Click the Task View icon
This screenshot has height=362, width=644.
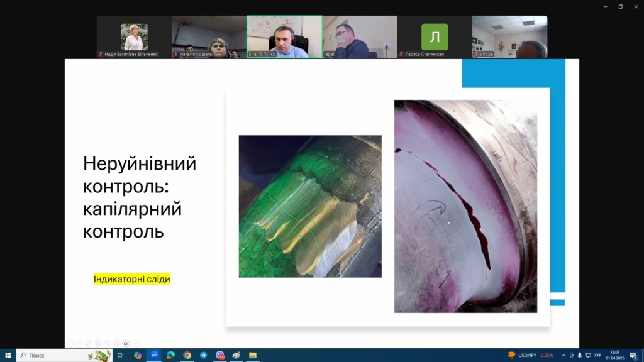tap(121, 355)
